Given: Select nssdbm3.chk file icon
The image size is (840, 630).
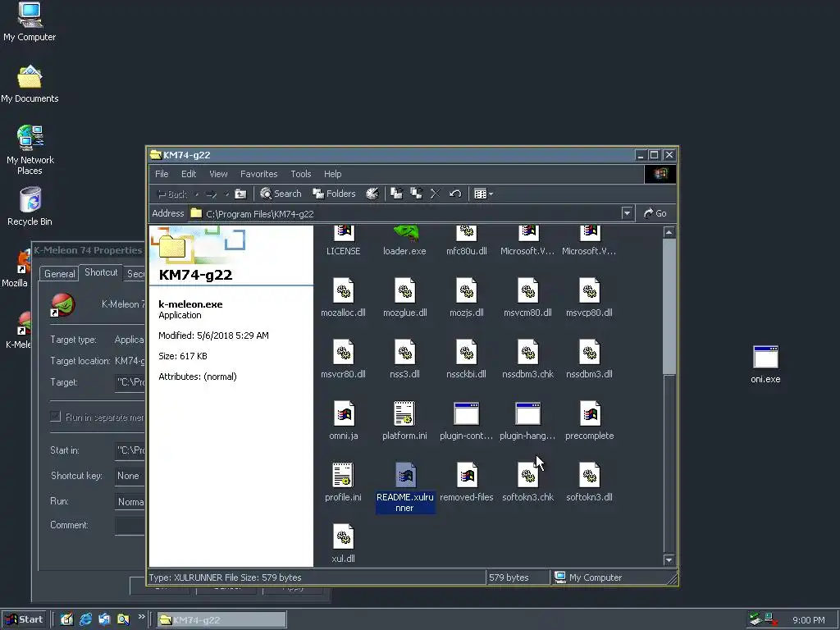Looking at the screenshot, I should click(527, 353).
